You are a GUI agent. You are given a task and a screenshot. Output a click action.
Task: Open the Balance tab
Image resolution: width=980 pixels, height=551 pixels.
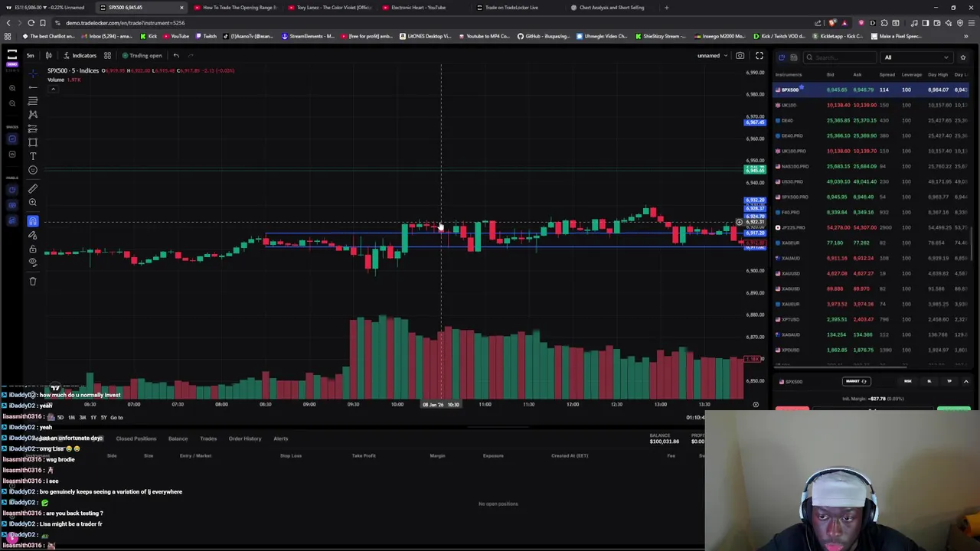tap(178, 439)
